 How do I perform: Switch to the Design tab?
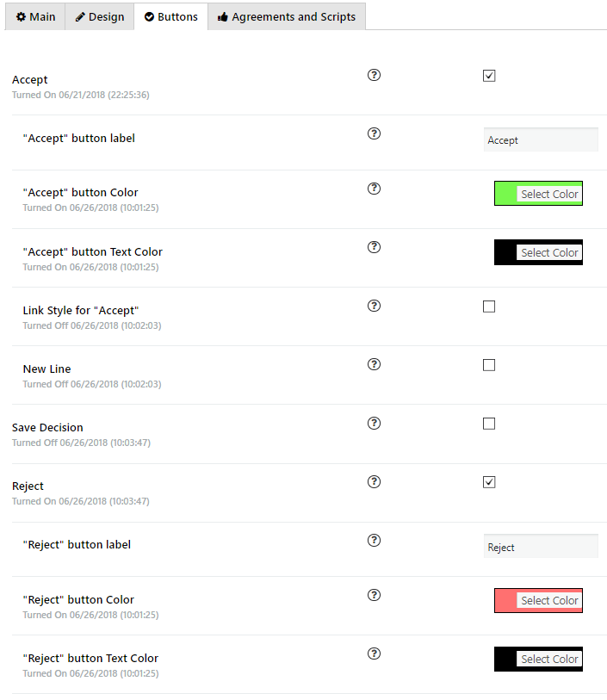point(100,17)
